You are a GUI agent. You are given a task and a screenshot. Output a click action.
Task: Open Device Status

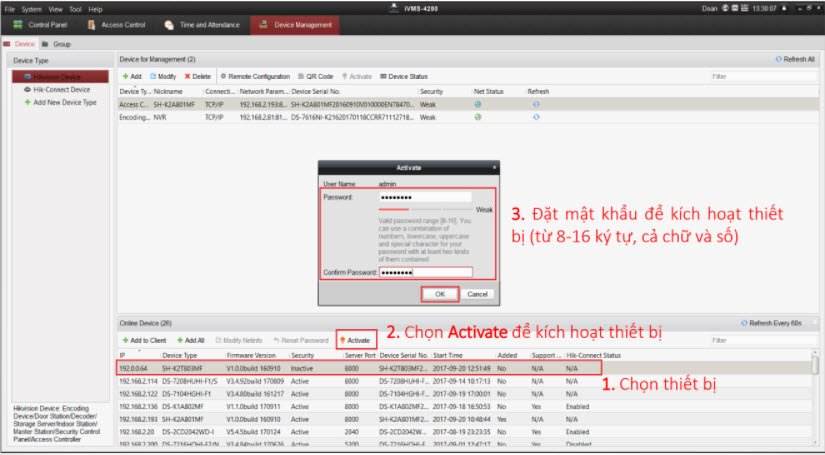[404, 77]
